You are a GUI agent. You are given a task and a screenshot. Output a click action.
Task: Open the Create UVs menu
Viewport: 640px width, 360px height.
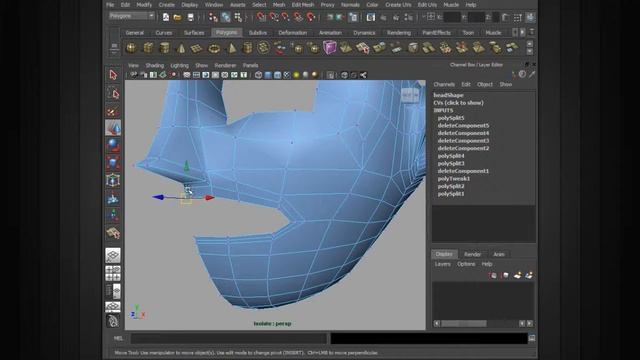coord(398,5)
